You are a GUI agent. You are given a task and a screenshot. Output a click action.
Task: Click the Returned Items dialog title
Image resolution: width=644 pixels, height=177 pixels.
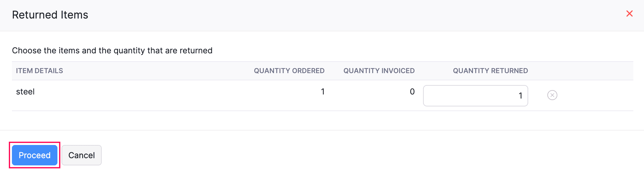(x=50, y=15)
